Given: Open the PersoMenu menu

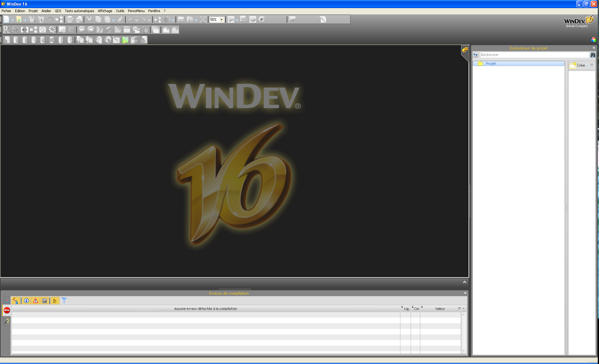Looking at the screenshot, I should tap(136, 11).
